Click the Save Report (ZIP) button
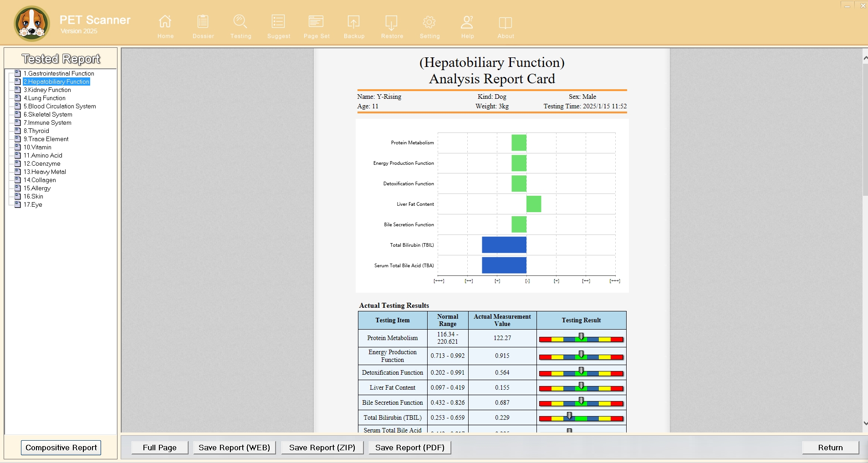This screenshot has height=463, width=868. 322,448
